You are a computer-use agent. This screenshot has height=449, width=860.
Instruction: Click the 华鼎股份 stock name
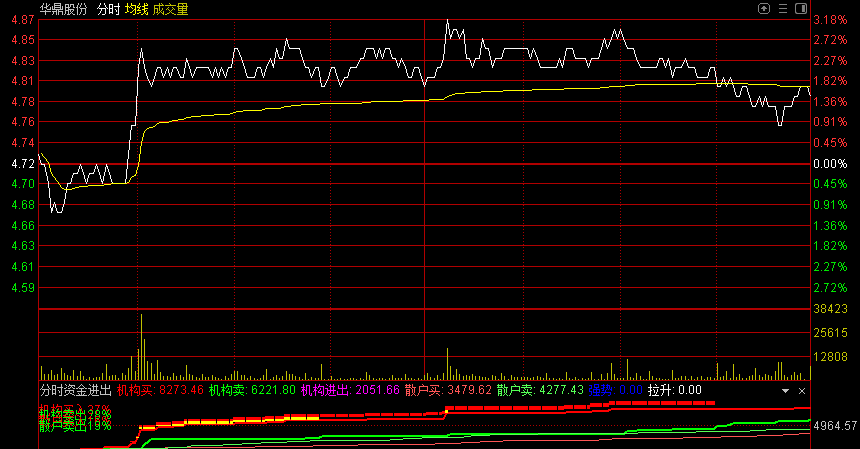click(63, 9)
